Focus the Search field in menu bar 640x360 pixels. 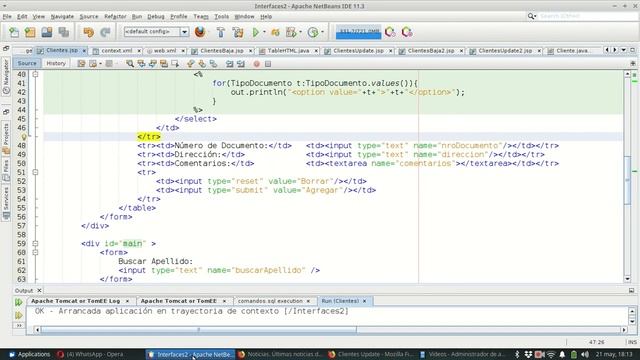pos(588,16)
